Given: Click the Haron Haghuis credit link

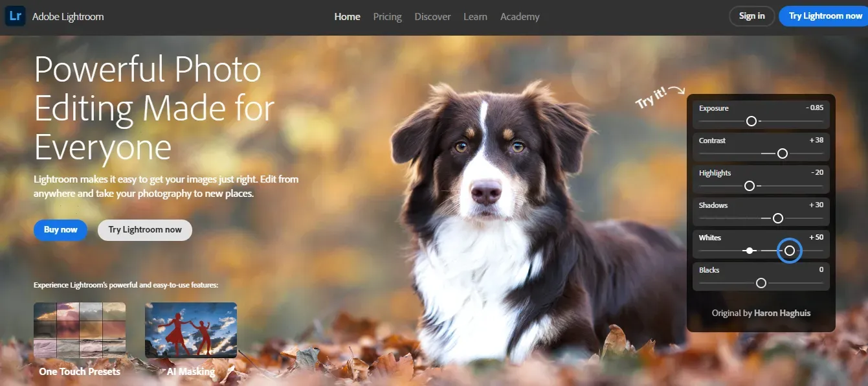Looking at the screenshot, I should point(782,313).
